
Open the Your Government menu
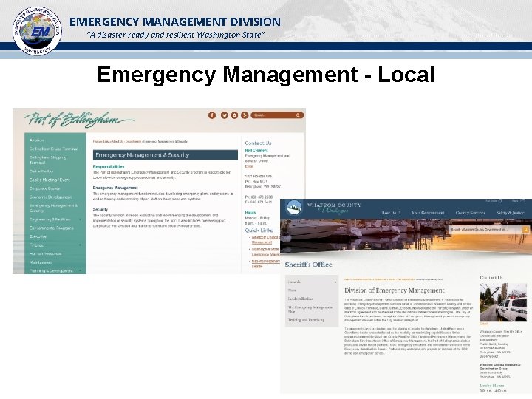[x=428, y=213]
